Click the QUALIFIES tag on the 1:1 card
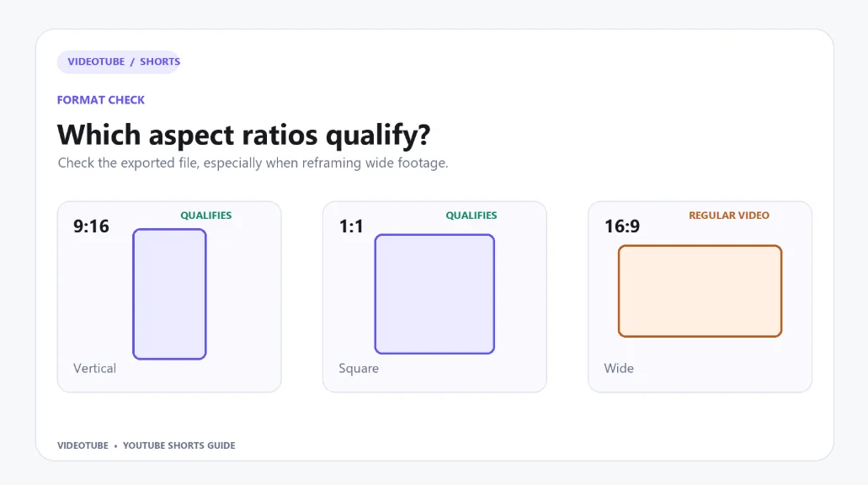Screen dimensions: 868x485 point(471,216)
